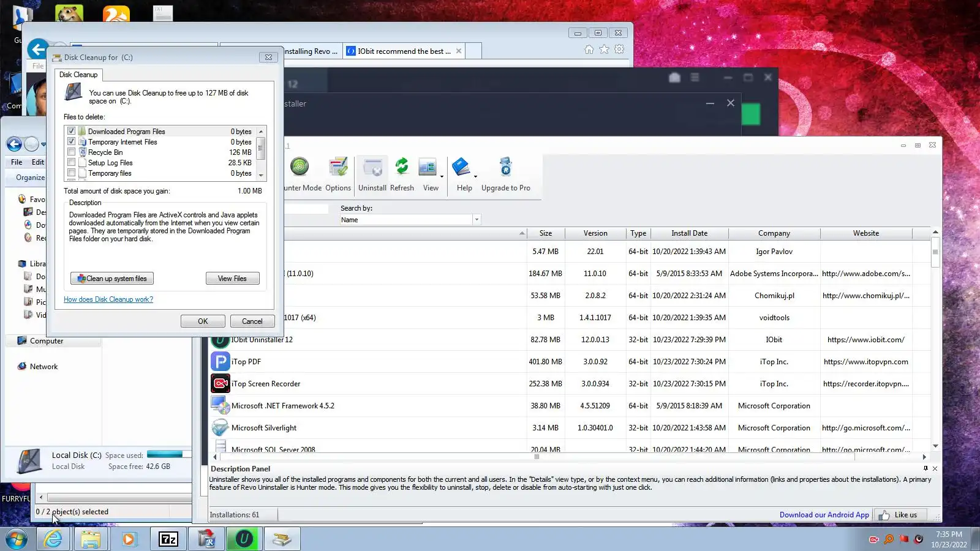Image resolution: width=980 pixels, height=551 pixels.
Task: Expand the Help dropdown arrow in Revo
Action: [x=475, y=177]
